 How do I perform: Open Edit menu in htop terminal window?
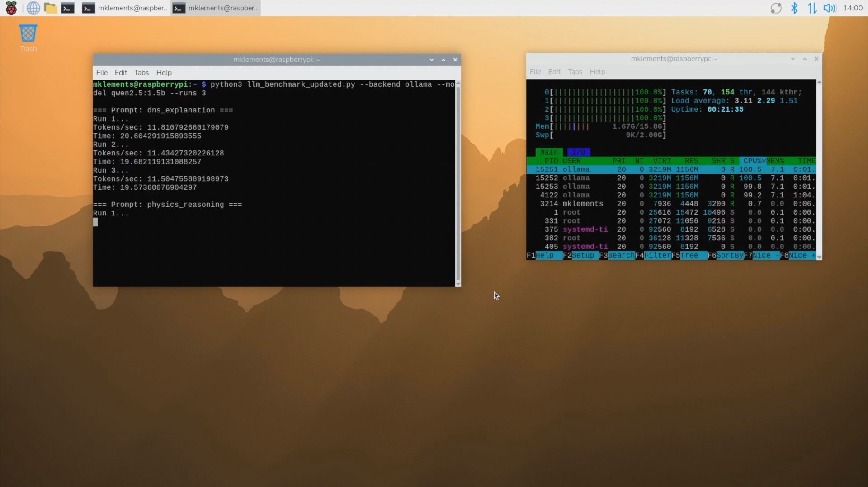tap(554, 72)
